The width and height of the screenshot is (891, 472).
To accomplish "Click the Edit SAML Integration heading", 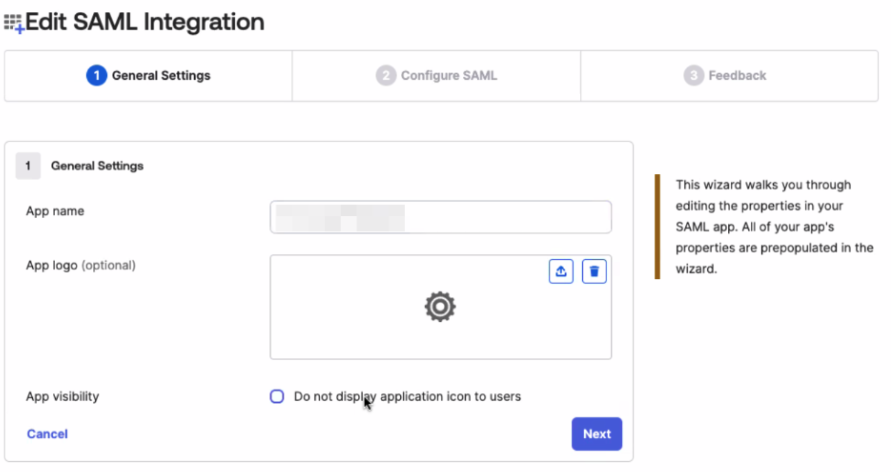I will point(145,22).
